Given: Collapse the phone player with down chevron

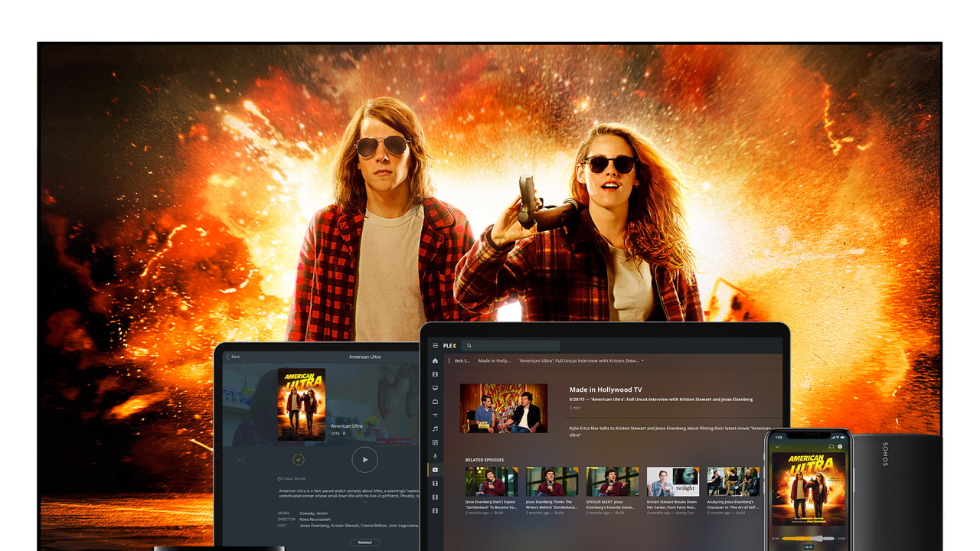Looking at the screenshot, I should point(778,446).
